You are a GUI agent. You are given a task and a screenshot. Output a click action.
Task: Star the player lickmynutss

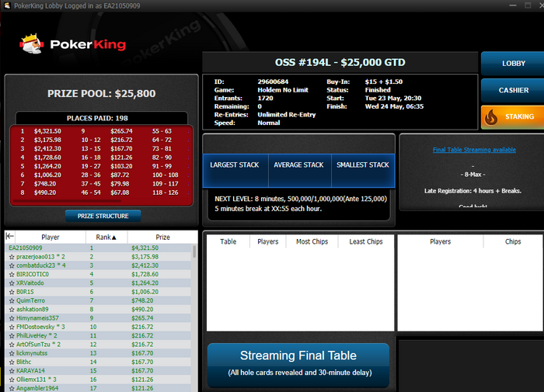12,353
